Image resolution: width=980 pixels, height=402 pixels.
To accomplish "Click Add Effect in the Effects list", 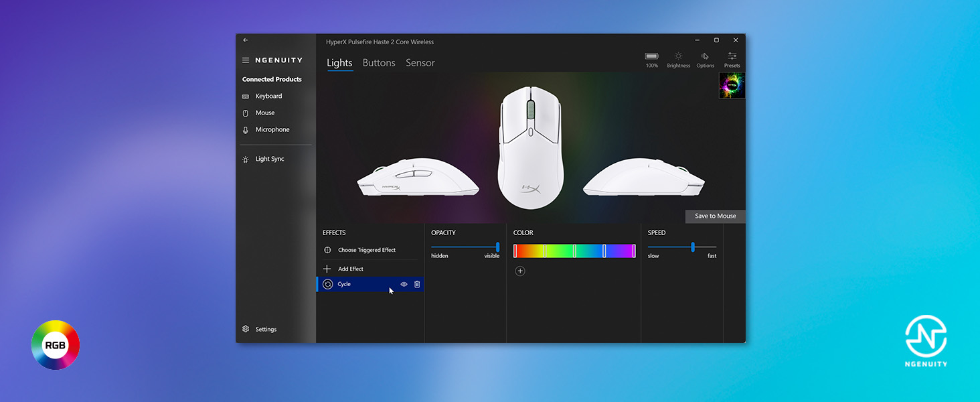I will click(x=351, y=268).
